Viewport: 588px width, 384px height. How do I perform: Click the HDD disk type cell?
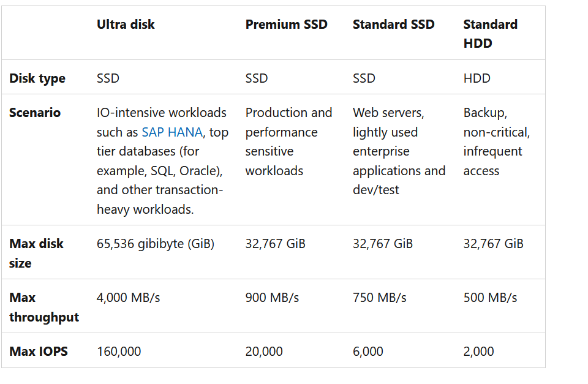point(477,78)
